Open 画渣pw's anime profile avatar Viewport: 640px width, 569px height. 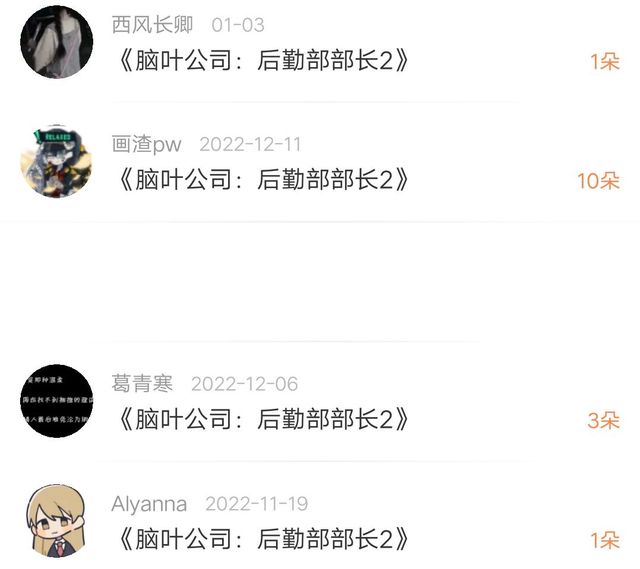coord(57,162)
